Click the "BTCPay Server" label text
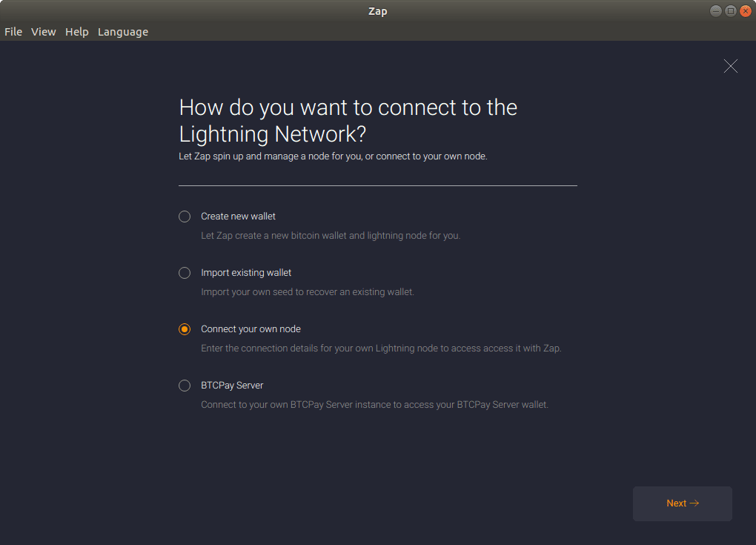756x545 pixels. pos(233,385)
